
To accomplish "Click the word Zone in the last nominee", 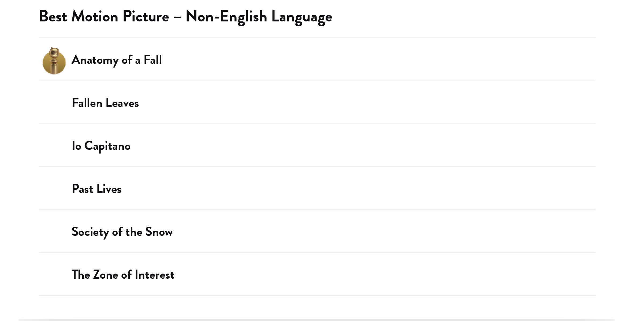I will pos(105,275).
